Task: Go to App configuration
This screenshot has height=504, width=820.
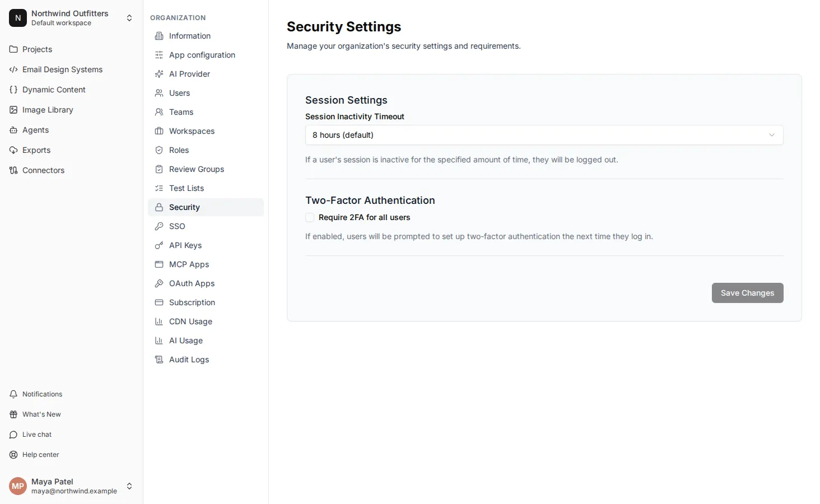Action: pos(206,55)
